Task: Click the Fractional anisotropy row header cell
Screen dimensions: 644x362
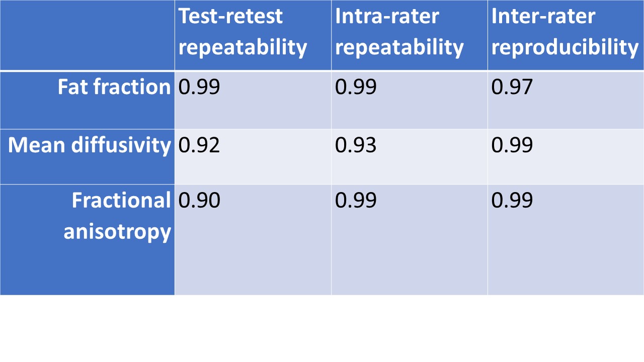Action: click(x=117, y=216)
